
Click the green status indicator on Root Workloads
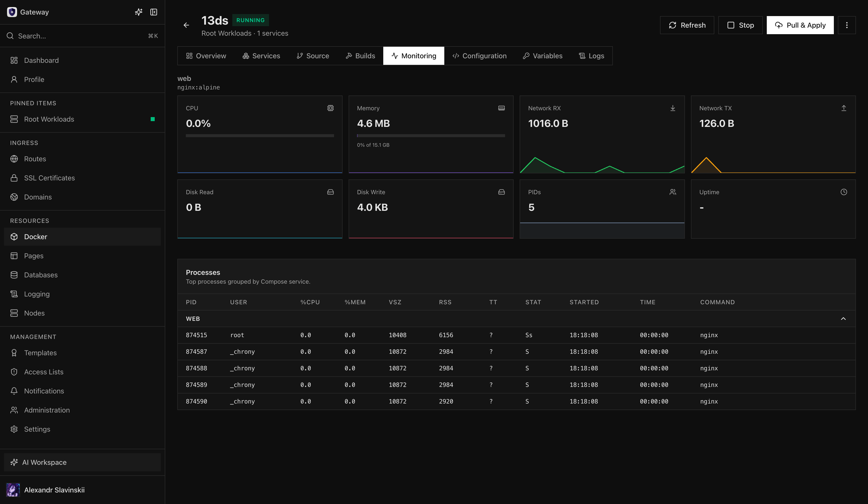pyautogui.click(x=153, y=119)
